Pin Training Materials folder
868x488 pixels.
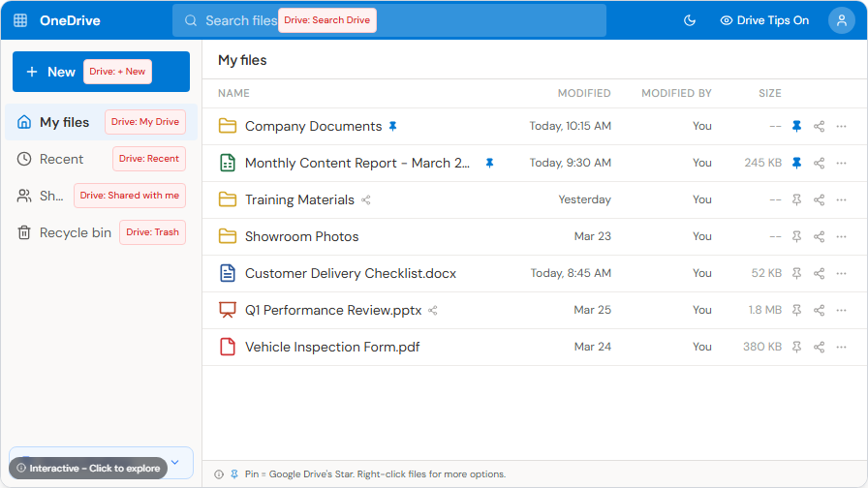tap(796, 199)
